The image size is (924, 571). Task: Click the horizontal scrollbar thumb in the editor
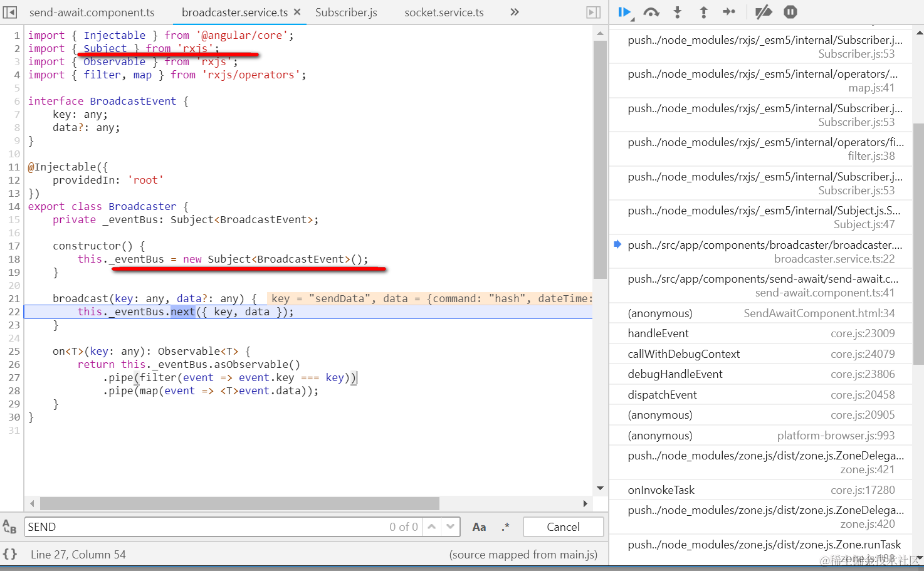239,503
